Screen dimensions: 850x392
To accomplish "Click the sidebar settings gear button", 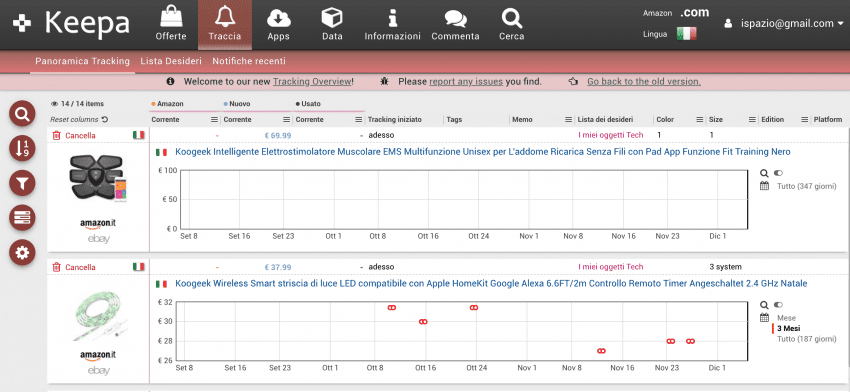I will point(22,253).
